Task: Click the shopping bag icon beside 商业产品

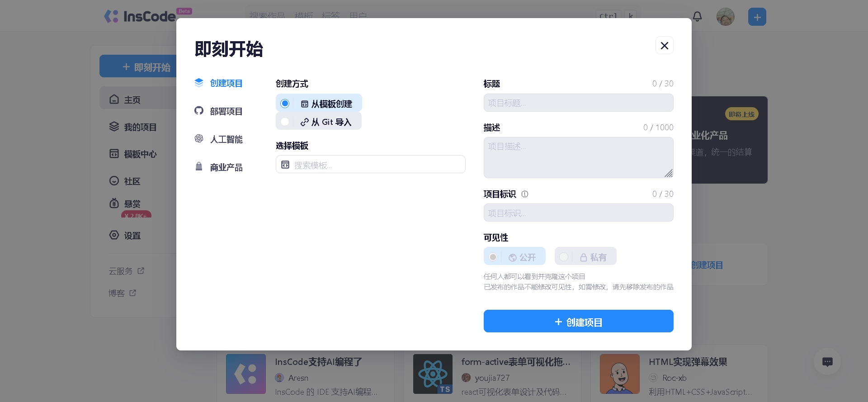Action: pos(199,166)
